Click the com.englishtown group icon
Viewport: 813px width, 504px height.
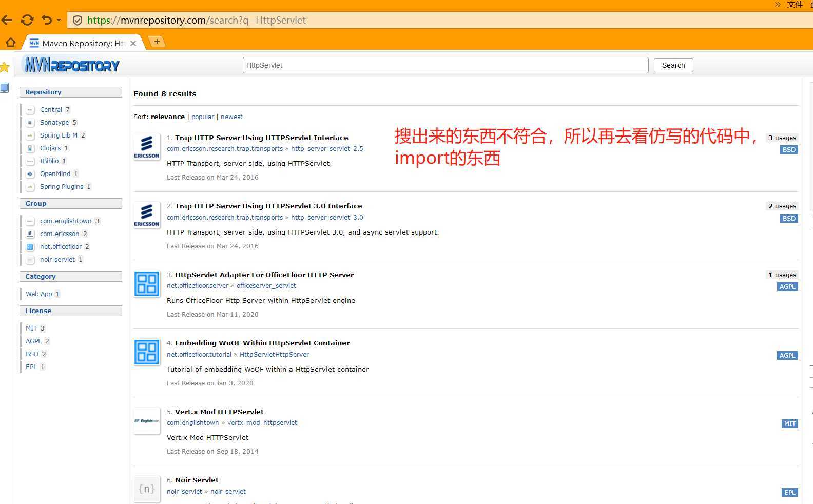(x=30, y=221)
